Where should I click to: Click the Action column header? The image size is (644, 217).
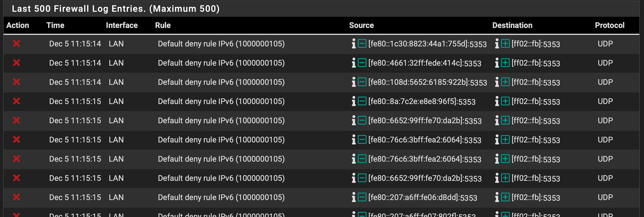tap(18, 25)
